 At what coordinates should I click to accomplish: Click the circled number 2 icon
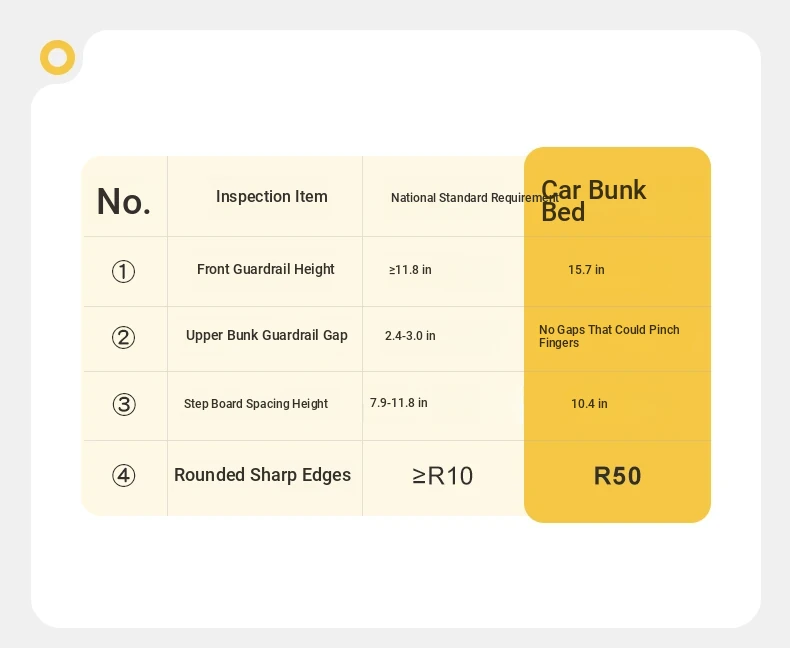pyautogui.click(x=123, y=337)
